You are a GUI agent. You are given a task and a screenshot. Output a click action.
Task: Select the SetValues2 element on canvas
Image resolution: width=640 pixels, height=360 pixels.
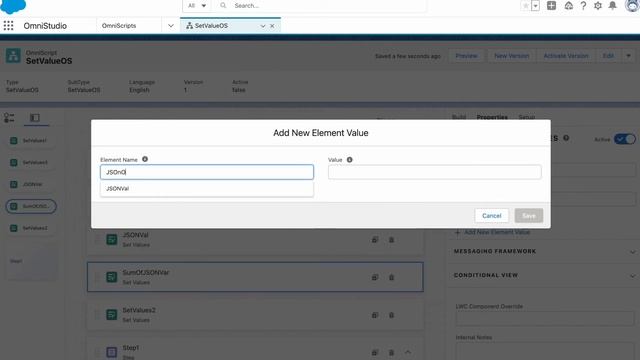(x=255, y=315)
